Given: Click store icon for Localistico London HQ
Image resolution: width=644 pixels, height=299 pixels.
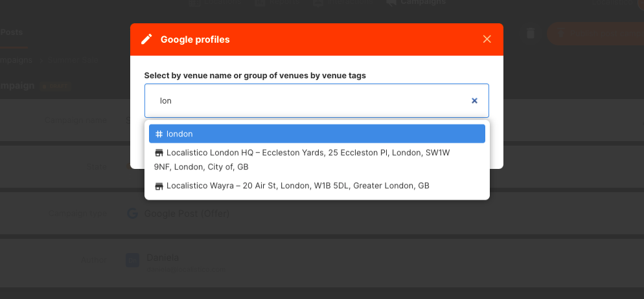Looking at the screenshot, I should click(x=159, y=153).
